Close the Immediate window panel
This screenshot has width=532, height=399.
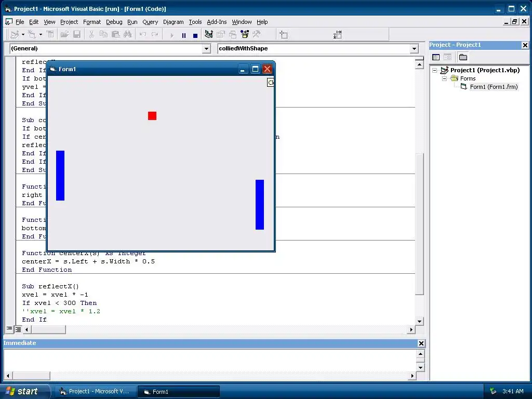tap(421, 343)
